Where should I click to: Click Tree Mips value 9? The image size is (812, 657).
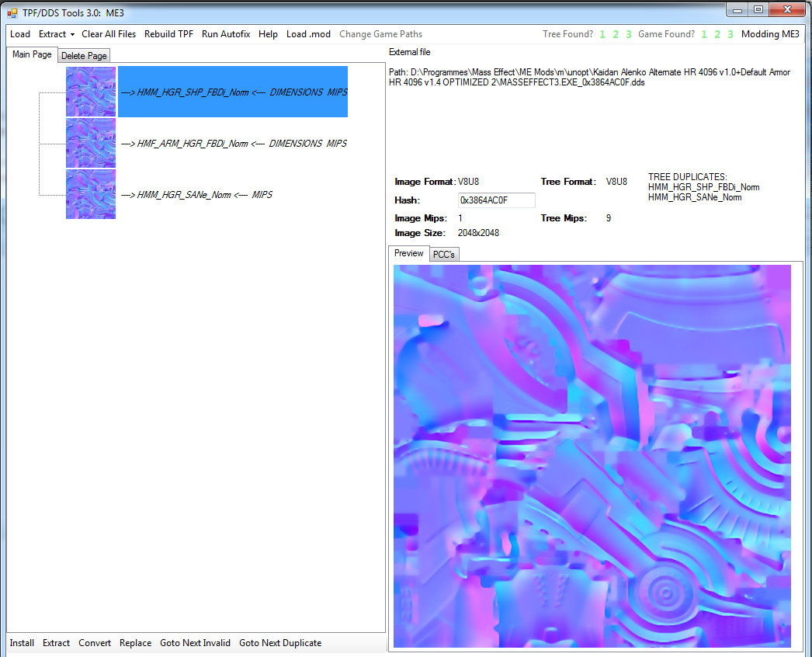pos(609,218)
